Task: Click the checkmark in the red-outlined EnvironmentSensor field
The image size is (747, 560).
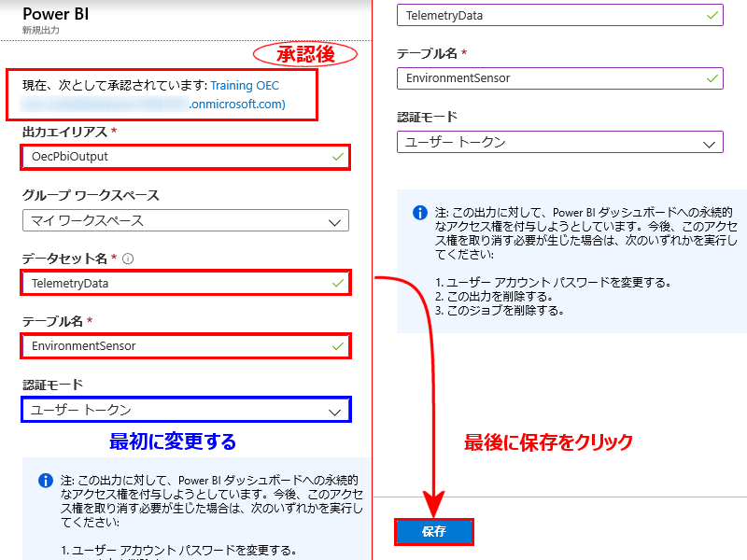Action: coord(337,345)
